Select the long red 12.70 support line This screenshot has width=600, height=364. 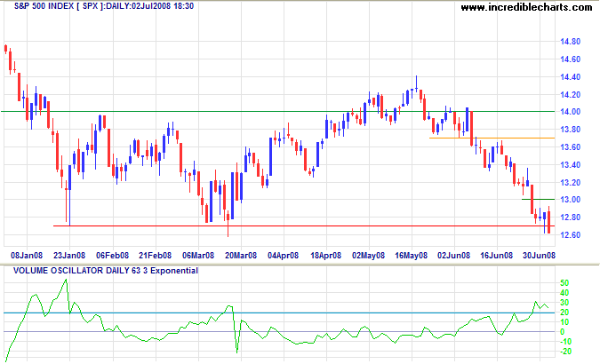[x=304, y=226]
